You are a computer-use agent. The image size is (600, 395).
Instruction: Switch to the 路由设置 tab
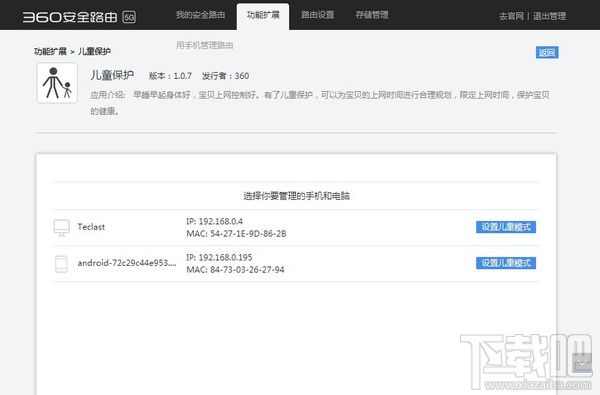[x=318, y=15]
